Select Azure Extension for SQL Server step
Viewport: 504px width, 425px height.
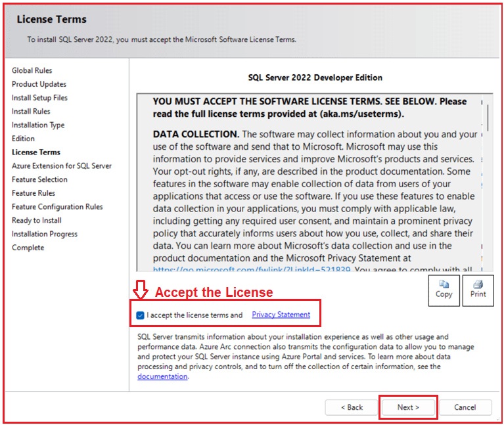[62, 166]
